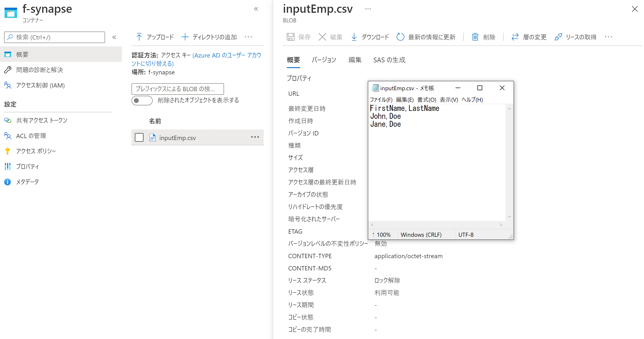
Task: Click the Notepad app icon in title bar
Action: click(375, 88)
